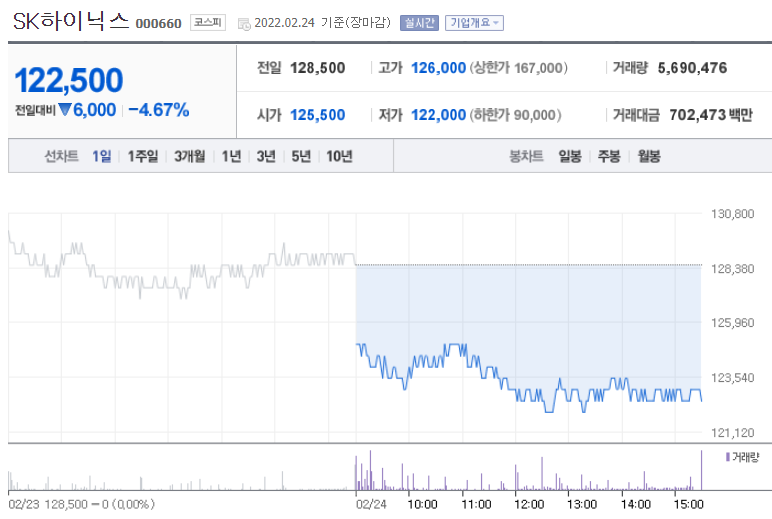Screen dimensions: 772x519
Task: Click the SK하이닉스 stock name
Action: (71, 21)
